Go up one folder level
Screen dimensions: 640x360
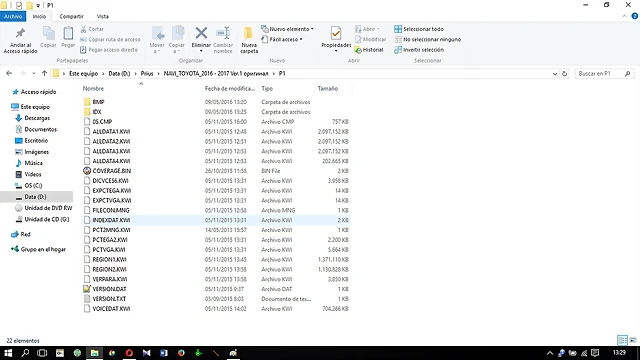pos(44,73)
